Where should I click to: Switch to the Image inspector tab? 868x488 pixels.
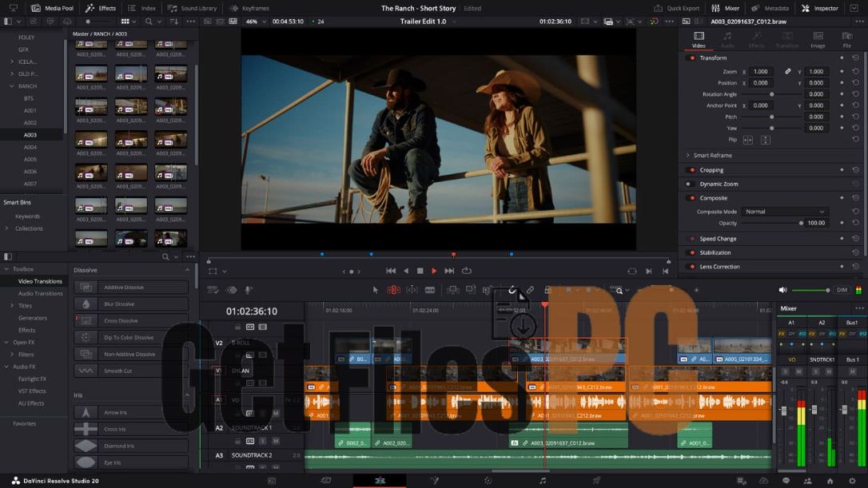coord(818,40)
